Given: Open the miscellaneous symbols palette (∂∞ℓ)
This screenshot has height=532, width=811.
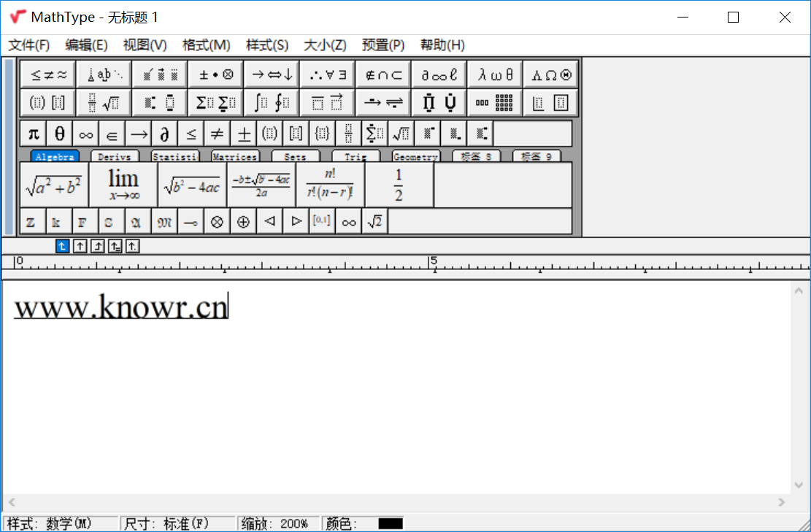Looking at the screenshot, I should coord(439,74).
